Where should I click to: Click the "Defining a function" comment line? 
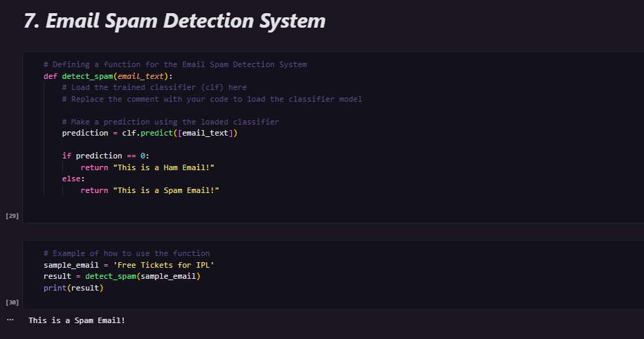(x=175, y=64)
